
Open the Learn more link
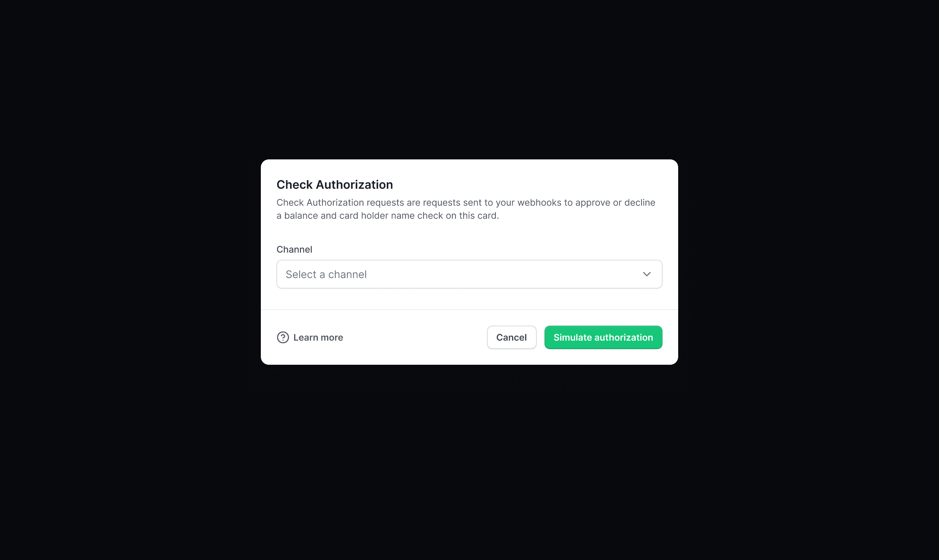318,337
